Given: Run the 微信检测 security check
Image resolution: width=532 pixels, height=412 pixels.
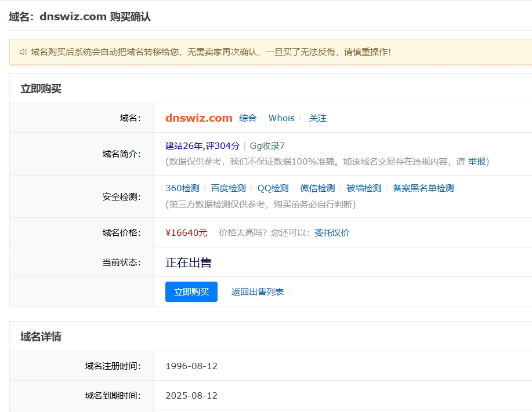Looking at the screenshot, I should click(317, 188).
